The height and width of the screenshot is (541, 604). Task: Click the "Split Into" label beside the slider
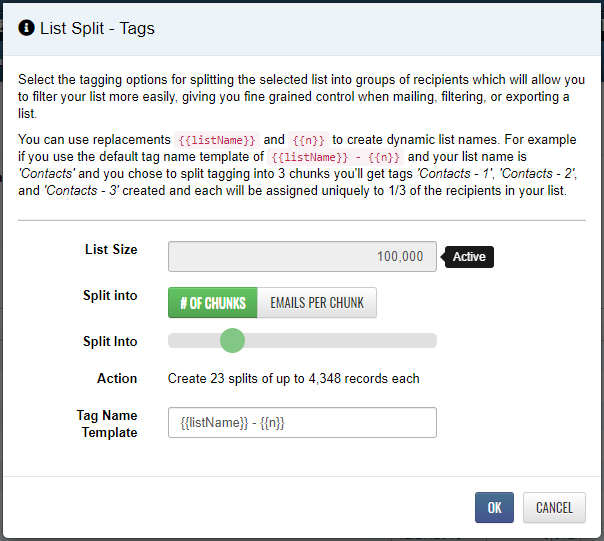(x=110, y=341)
